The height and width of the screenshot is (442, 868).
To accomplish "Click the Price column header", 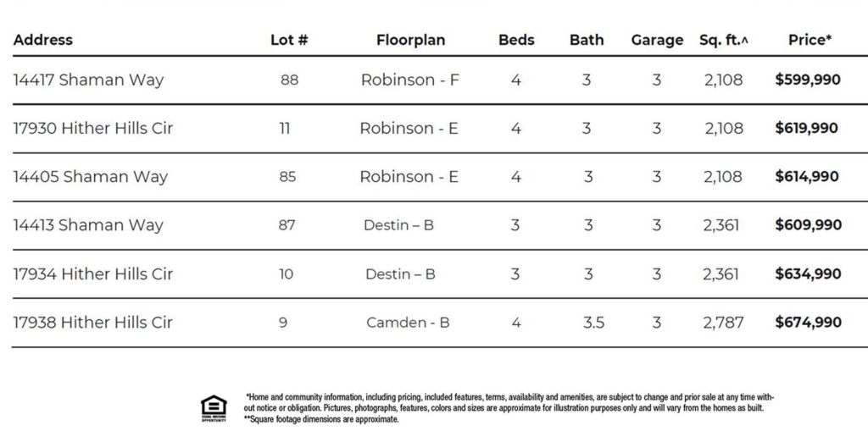I will [810, 40].
